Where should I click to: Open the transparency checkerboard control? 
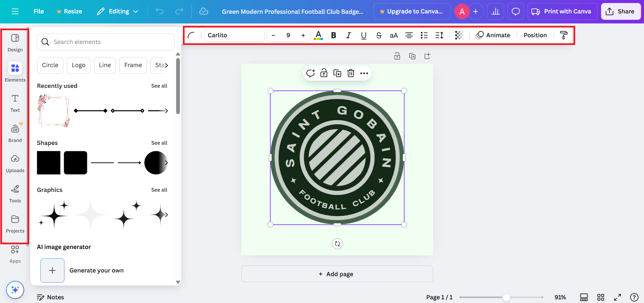pyautogui.click(x=459, y=35)
